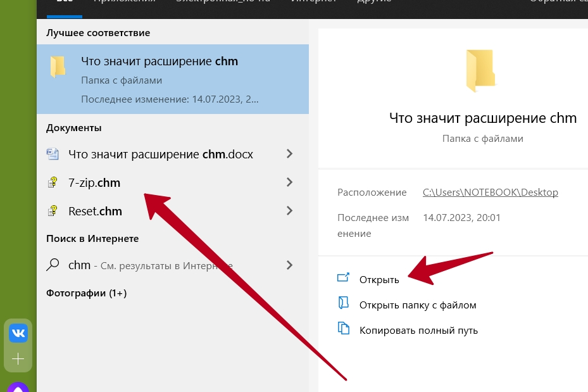Click the copy icon beside Копировать полный путь
This screenshot has height=392, width=588.
click(x=343, y=328)
